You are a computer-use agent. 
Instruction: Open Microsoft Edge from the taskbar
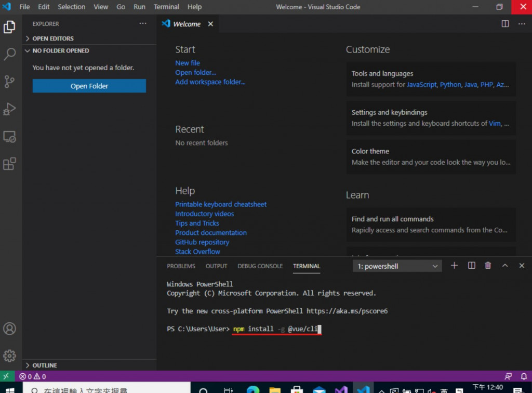(253, 389)
